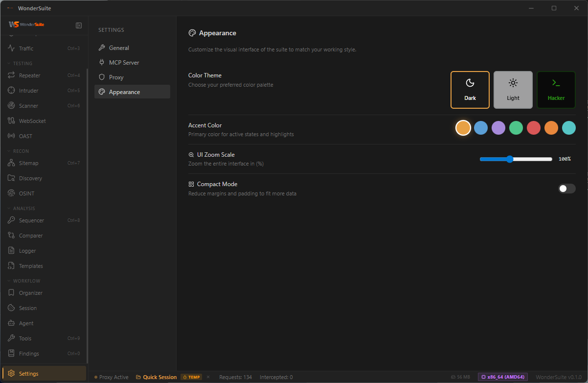
Task: Click the OAST broadcast icon
Action: coord(11,136)
